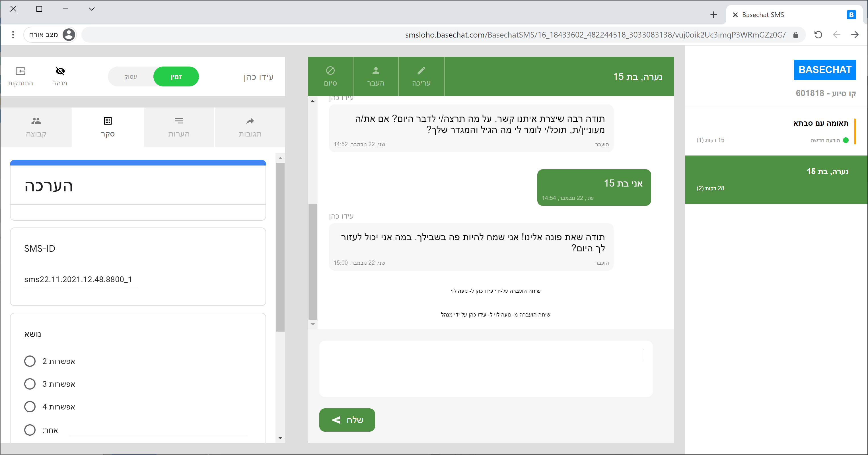Open the תגובות tab with arrow icon
The height and width of the screenshot is (455, 868).
point(250,127)
